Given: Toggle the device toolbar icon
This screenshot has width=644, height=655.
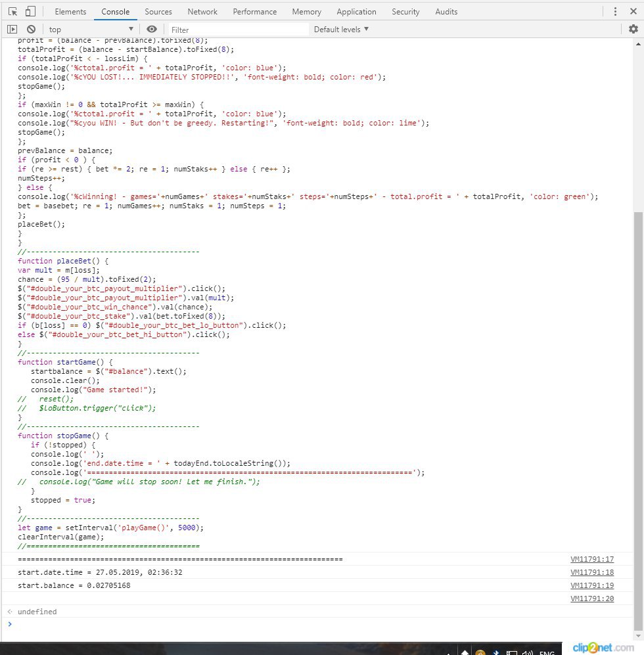Looking at the screenshot, I should [x=30, y=12].
